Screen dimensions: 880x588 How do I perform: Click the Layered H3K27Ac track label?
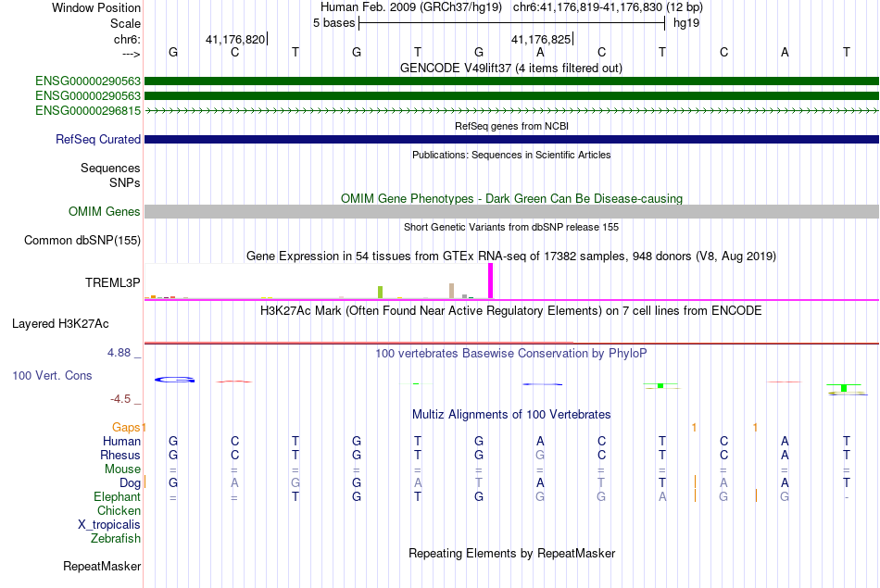(60, 324)
